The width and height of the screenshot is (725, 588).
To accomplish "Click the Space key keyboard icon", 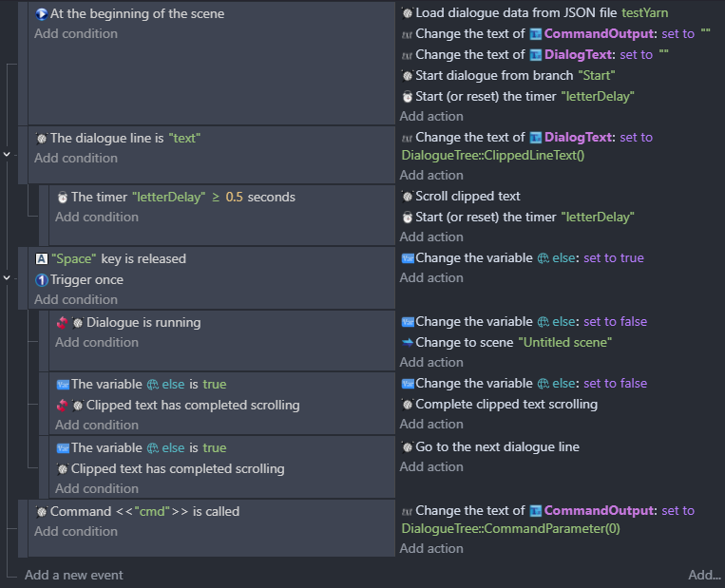I will (42, 259).
